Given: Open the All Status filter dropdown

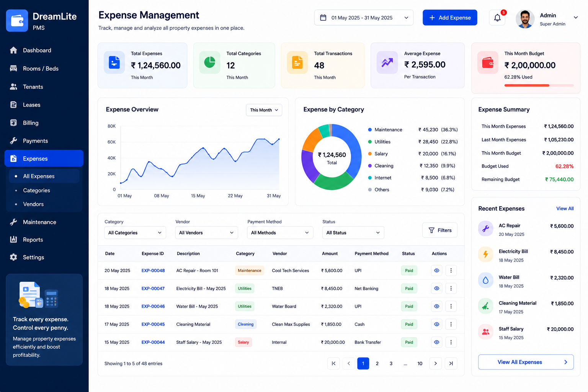Looking at the screenshot, I should coord(353,233).
